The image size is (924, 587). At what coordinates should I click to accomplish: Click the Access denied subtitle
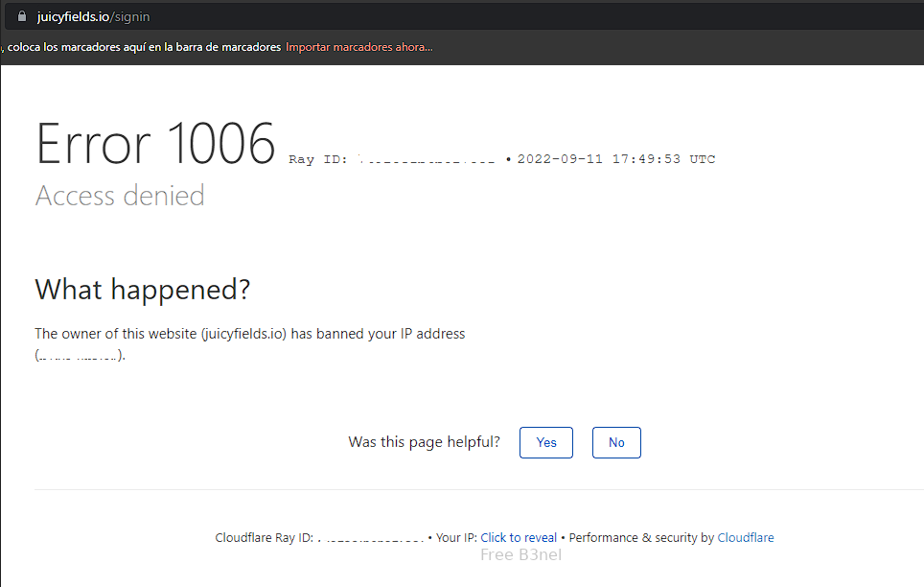(120, 196)
